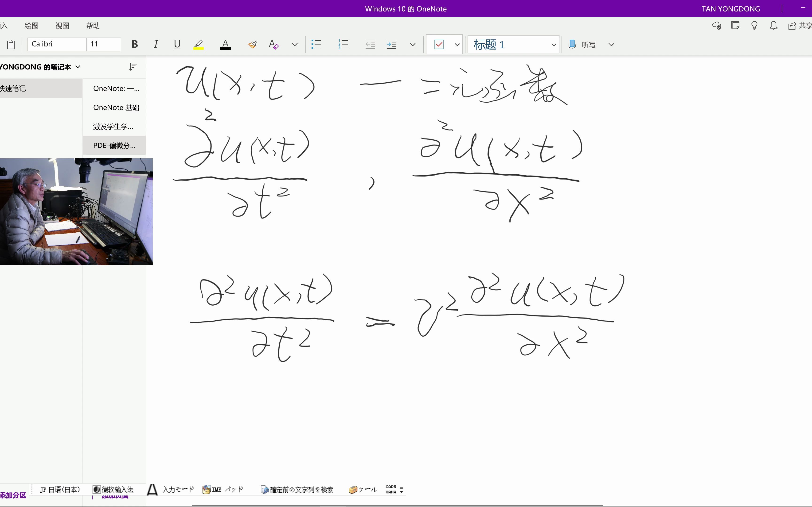Click the sort pages icon
The image size is (812, 507).
coord(133,67)
